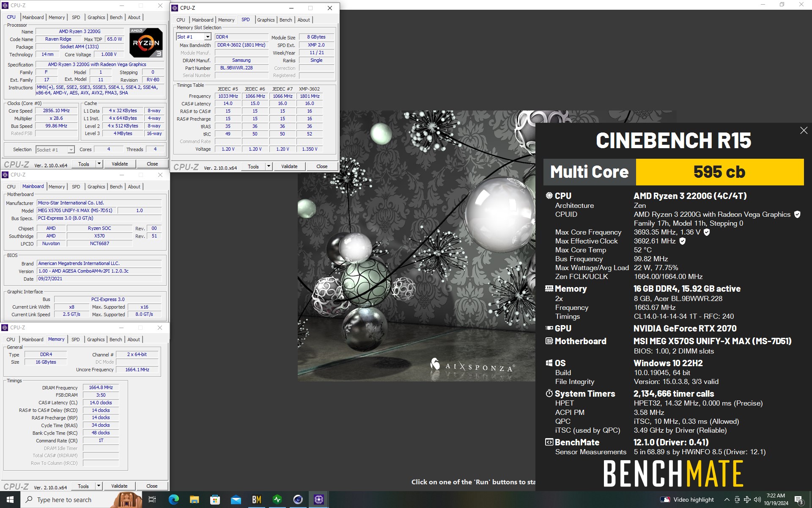812x508 pixels.
Task: Close the BenchMate result panel with X
Action: tap(804, 131)
